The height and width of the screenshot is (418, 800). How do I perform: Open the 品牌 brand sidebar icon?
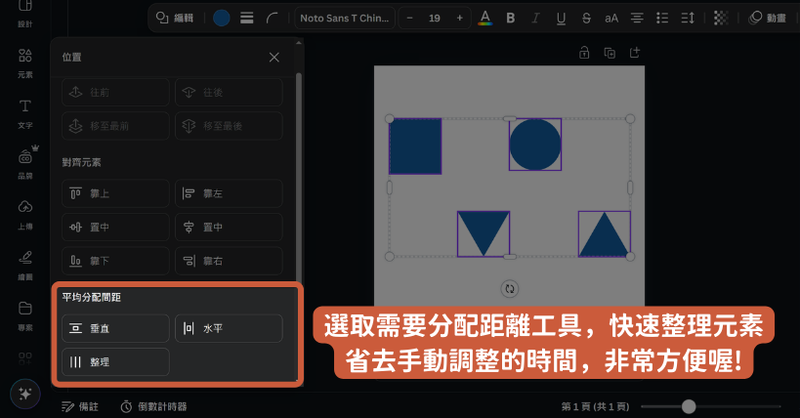[x=25, y=162]
